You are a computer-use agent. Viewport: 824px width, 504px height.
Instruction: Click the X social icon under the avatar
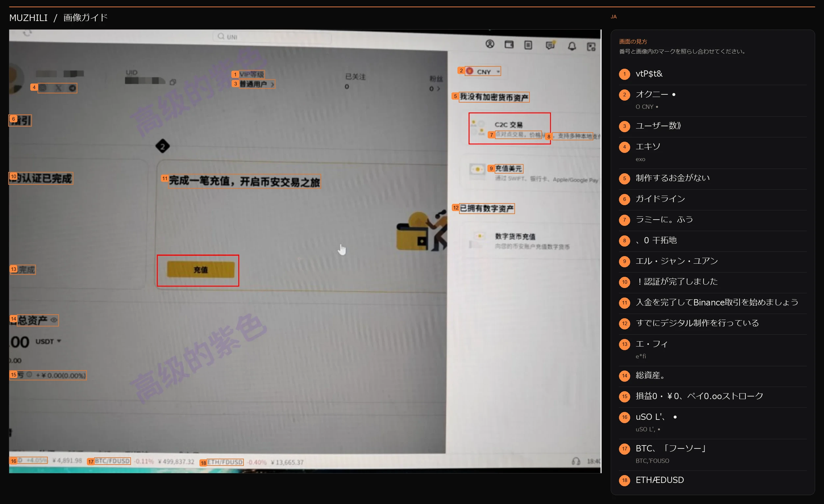58,88
